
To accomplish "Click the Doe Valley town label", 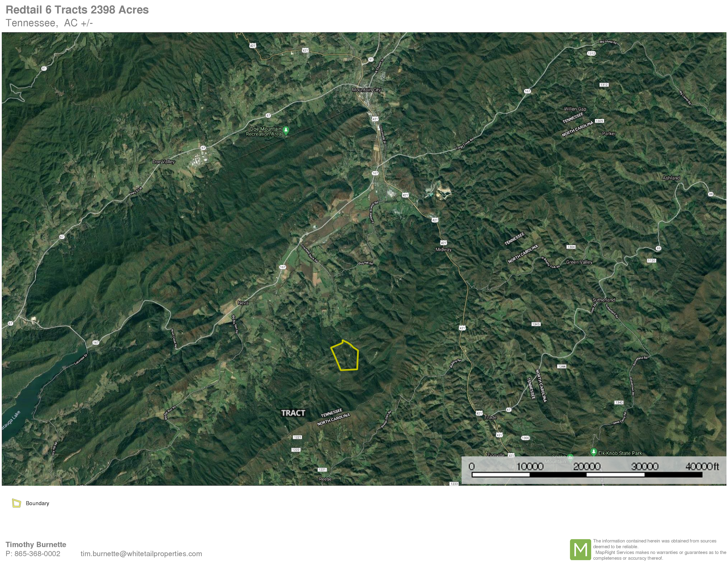I will [x=163, y=162].
